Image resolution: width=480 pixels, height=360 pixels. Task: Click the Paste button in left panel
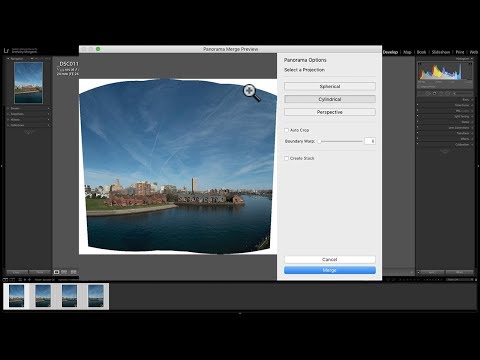click(x=40, y=272)
